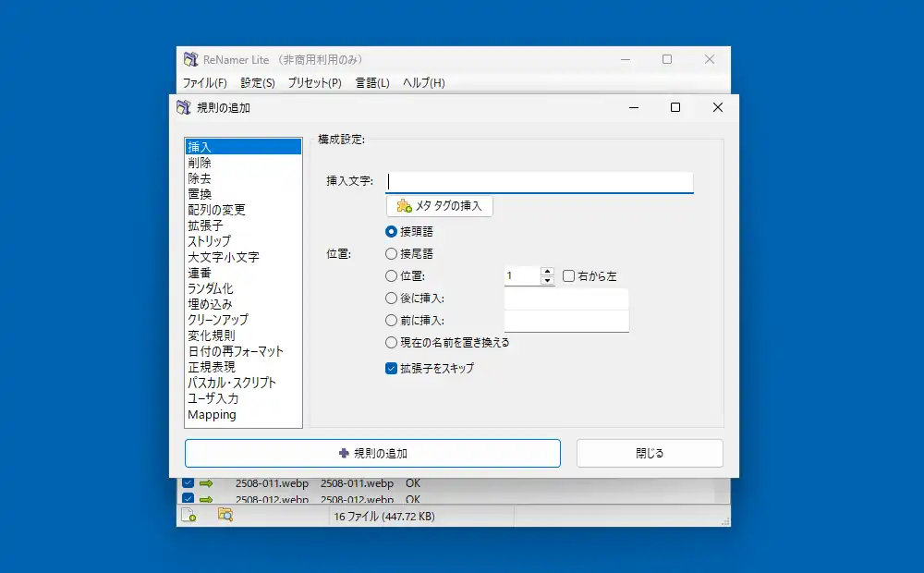The image size is (924, 573).
Task: Click the green arrow beside 2508-011.webp
Action: (206, 483)
